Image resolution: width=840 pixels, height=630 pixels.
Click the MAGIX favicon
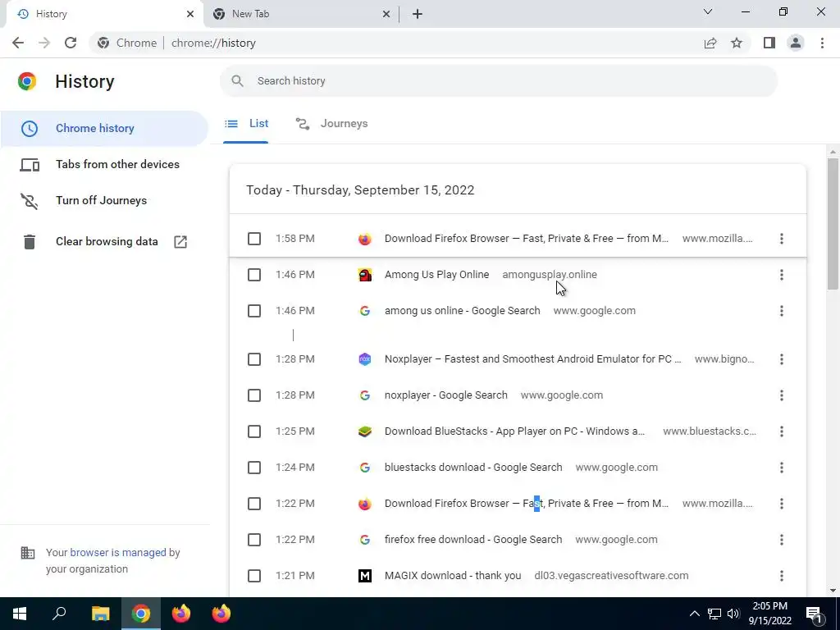365,576
